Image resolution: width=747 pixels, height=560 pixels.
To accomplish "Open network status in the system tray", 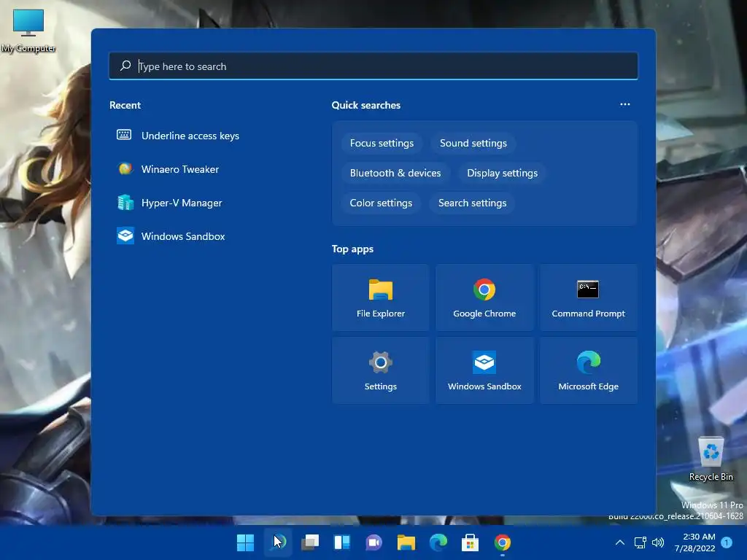I will pyautogui.click(x=640, y=542).
